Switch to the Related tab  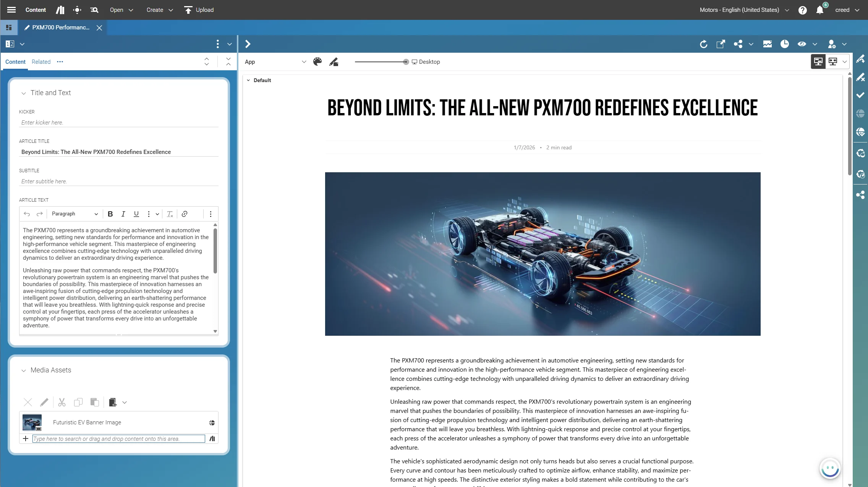[41, 62]
